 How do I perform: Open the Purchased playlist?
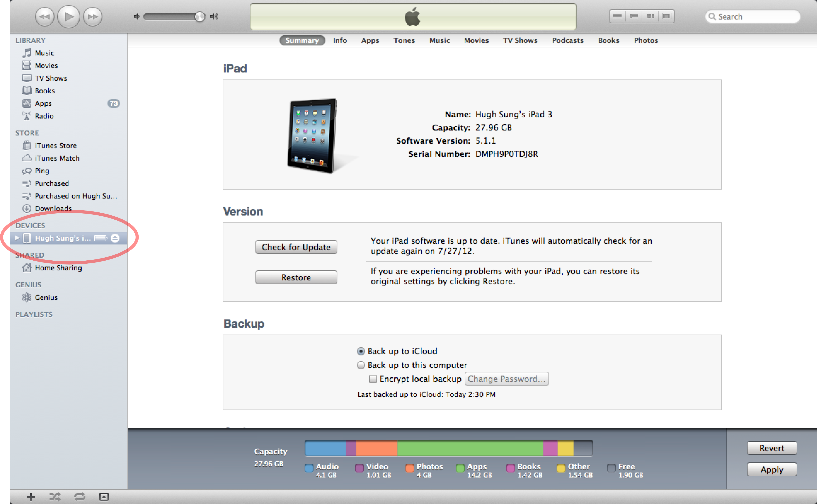(68, 183)
